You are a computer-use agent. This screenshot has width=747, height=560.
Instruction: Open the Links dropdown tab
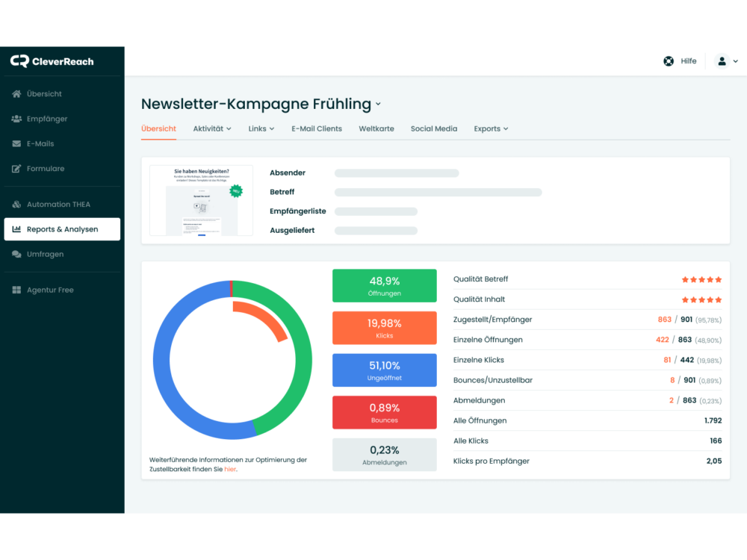(261, 128)
